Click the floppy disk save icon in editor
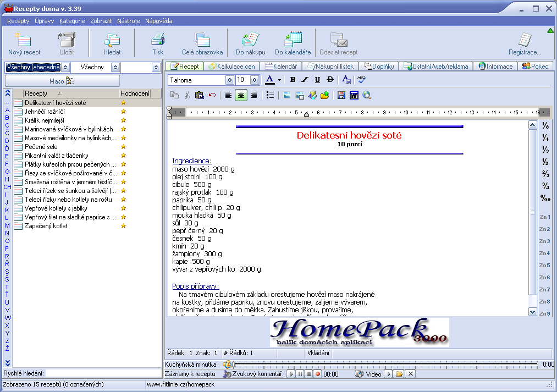This screenshot has height=392, width=557. pyautogui.click(x=341, y=95)
